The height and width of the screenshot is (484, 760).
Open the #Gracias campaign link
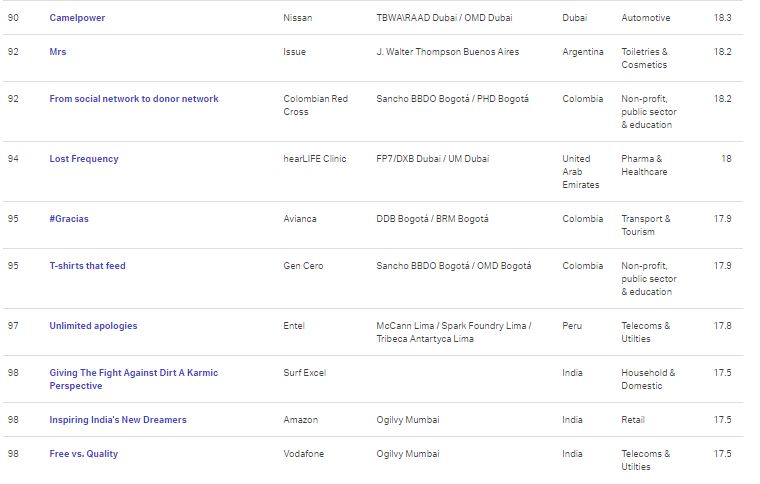[x=69, y=219]
